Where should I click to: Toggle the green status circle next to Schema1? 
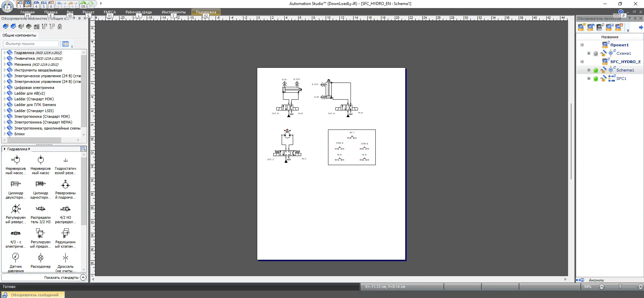tap(596, 70)
